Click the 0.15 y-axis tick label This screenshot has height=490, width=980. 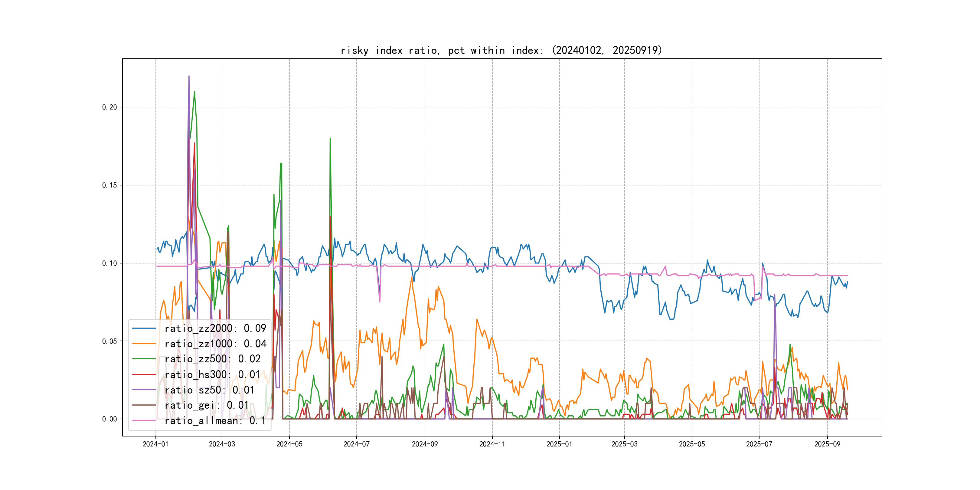109,185
